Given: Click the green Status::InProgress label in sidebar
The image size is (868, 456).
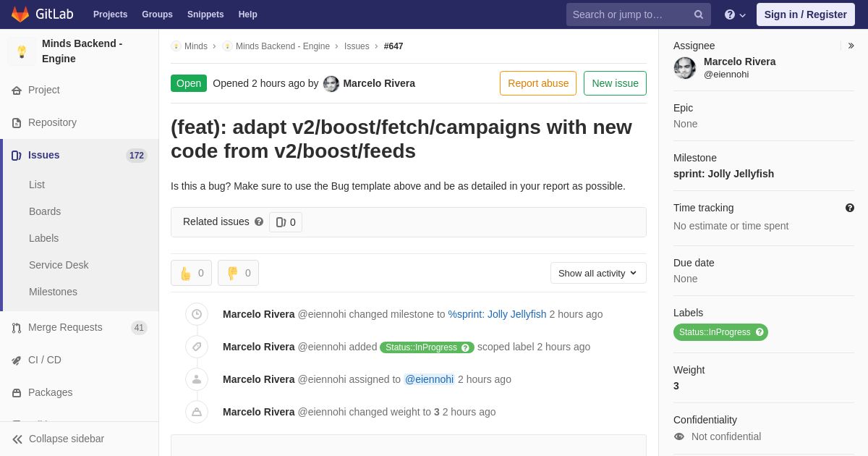Looking at the screenshot, I should coord(720,332).
